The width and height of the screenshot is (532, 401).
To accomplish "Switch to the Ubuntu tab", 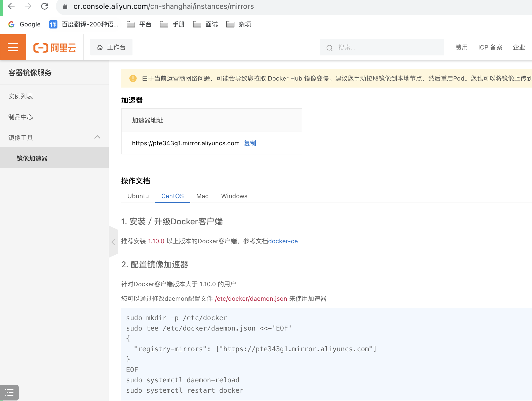I will point(138,196).
